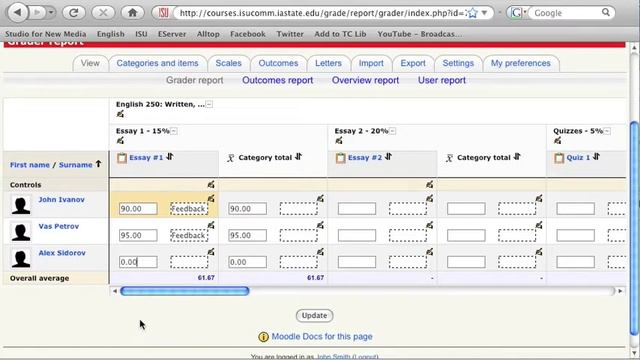640x360 pixels.
Task: Click edit icon under Quizzes - 5%
Action: pos(558,140)
